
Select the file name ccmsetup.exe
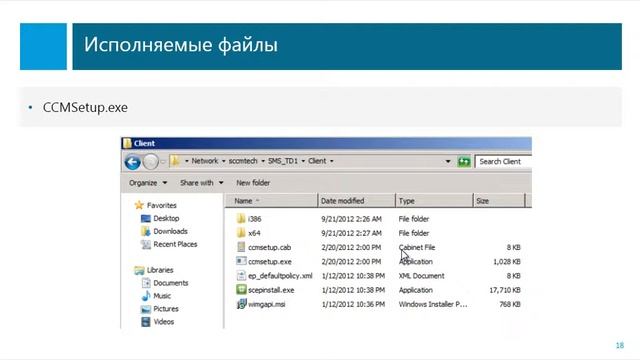[270, 262]
